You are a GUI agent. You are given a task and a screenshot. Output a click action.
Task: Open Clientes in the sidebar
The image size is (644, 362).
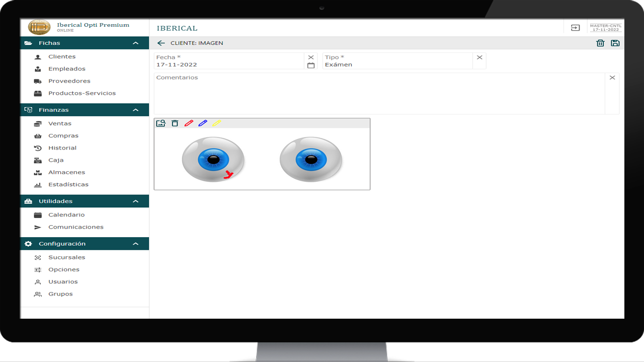[62, 57]
